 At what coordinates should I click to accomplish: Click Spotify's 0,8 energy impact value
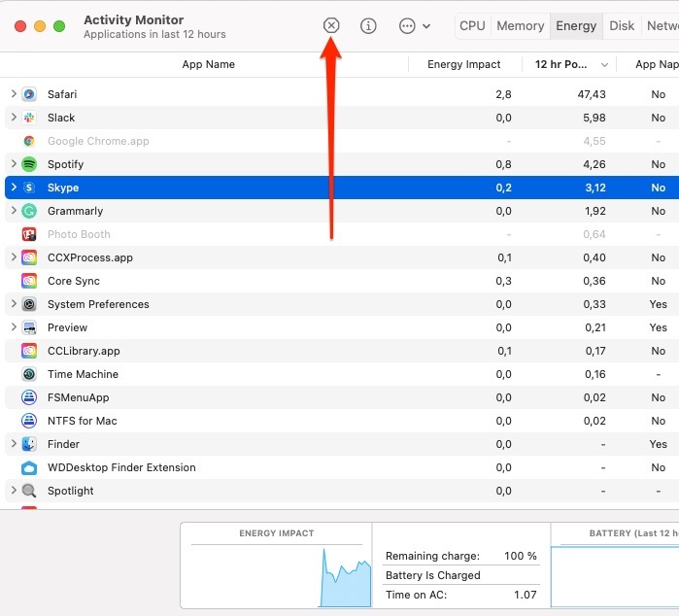503,164
